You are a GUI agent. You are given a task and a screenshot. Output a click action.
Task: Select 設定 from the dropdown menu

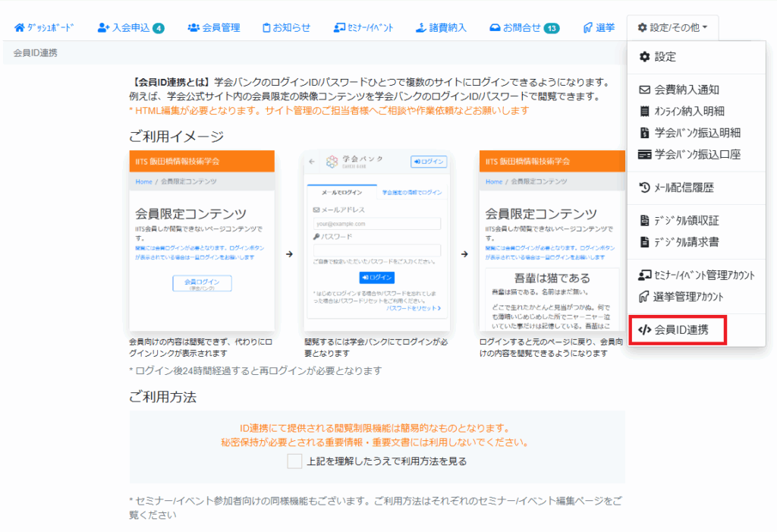click(x=665, y=57)
